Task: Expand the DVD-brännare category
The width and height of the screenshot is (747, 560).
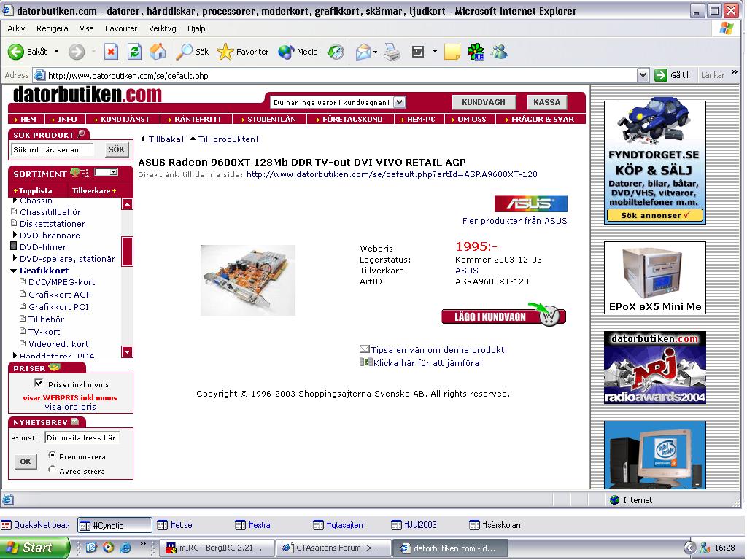Action: [x=15, y=235]
